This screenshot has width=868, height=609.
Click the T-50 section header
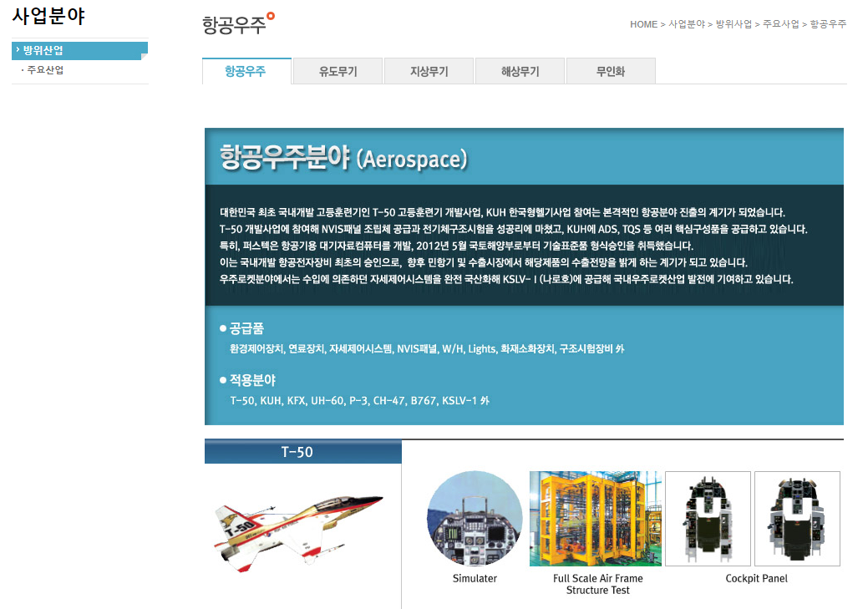(x=302, y=452)
